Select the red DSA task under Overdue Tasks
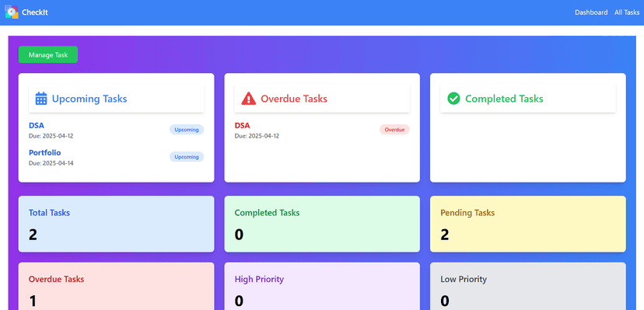 coord(243,126)
